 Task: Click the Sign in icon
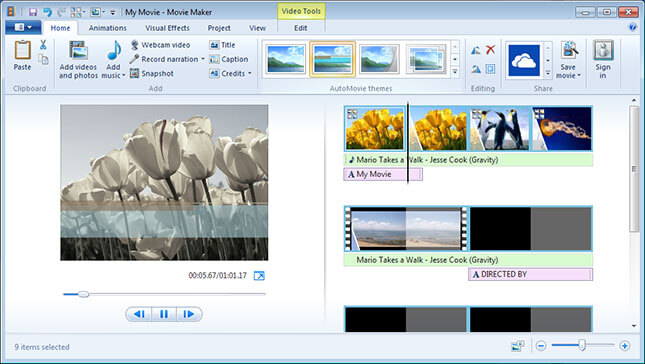(x=603, y=59)
